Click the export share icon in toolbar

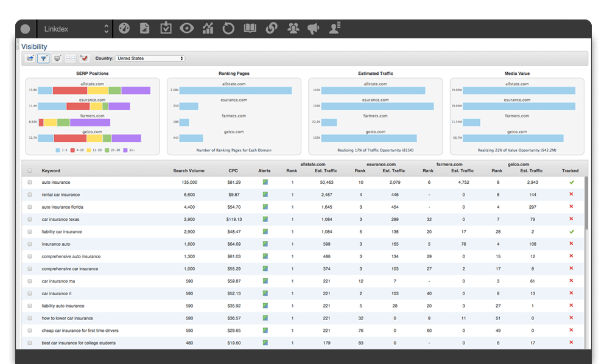tap(30, 58)
